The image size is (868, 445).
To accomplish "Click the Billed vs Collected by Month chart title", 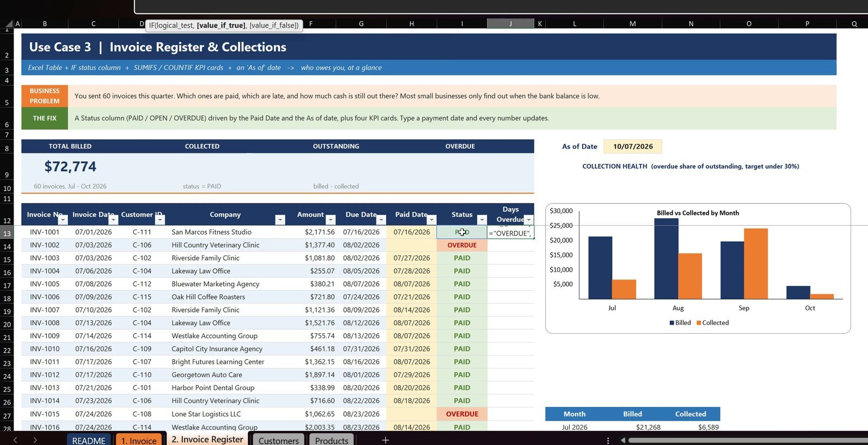I will (x=698, y=213).
